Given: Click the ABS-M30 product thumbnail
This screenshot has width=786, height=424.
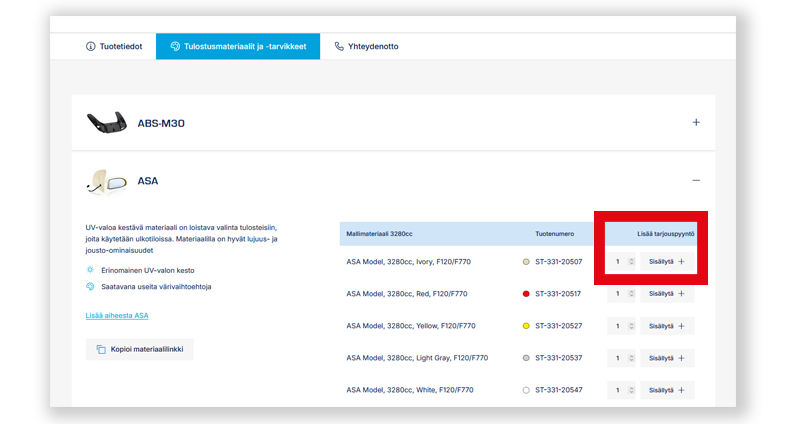Looking at the screenshot, I should point(107,123).
